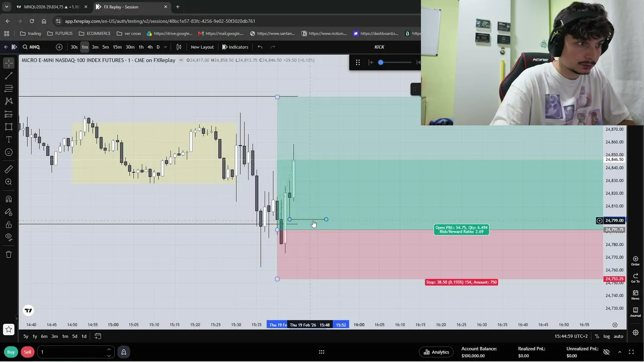
Task: Open favorites star at bottom left
Action: 9,330
